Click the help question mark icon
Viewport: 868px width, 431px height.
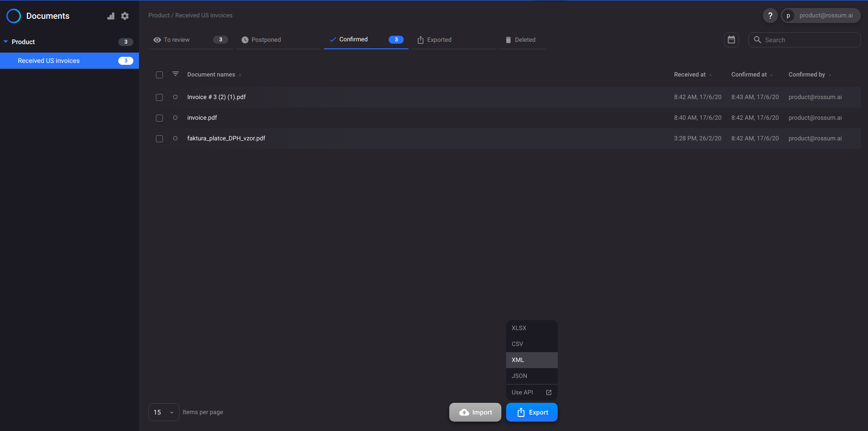[x=770, y=15]
